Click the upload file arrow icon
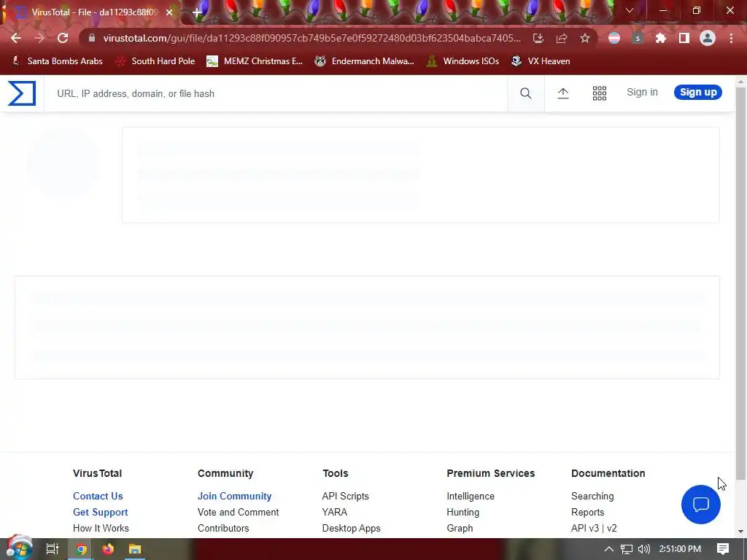Image resolution: width=747 pixels, height=560 pixels. pyautogui.click(x=563, y=93)
